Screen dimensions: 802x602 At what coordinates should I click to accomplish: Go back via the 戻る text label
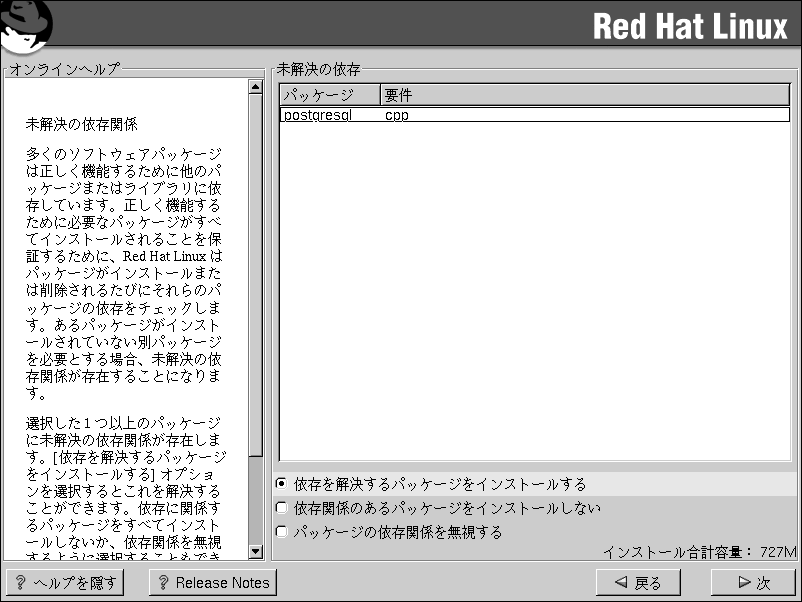648,583
